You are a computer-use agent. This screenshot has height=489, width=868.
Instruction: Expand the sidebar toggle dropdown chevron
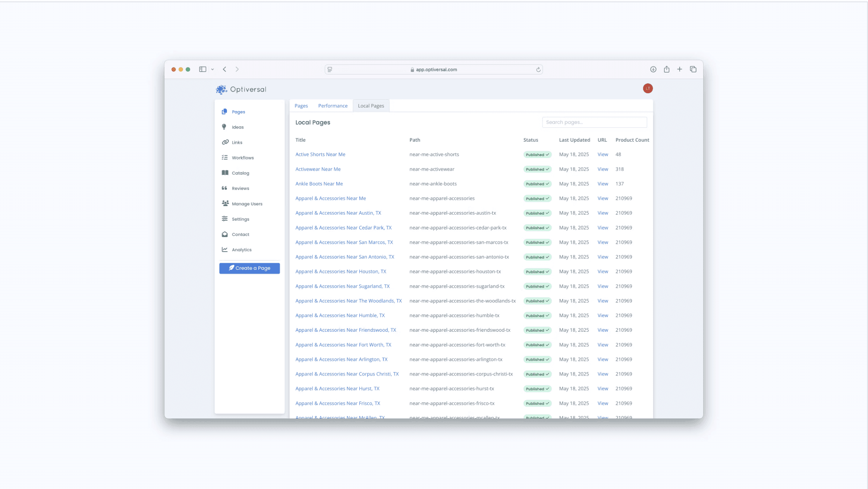[x=213, y=69]
